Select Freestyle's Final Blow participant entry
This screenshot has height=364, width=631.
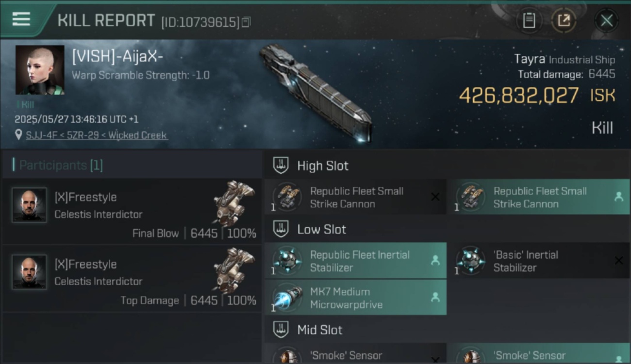(x=132, y=211)
